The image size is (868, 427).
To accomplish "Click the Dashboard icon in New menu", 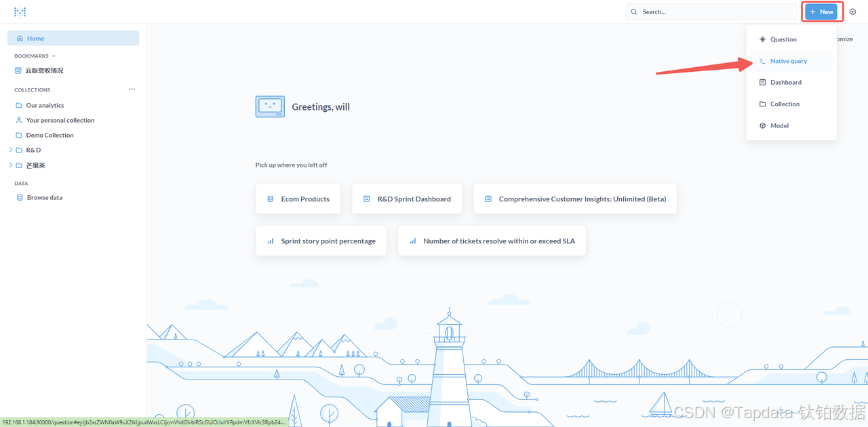I will point(762,83).
